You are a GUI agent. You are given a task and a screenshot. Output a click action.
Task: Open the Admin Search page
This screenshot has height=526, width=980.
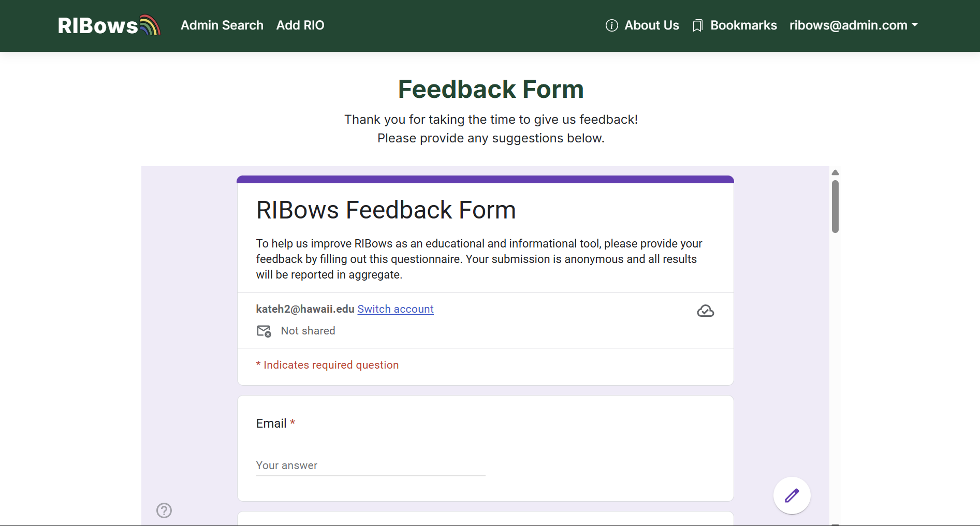(222, 25)
